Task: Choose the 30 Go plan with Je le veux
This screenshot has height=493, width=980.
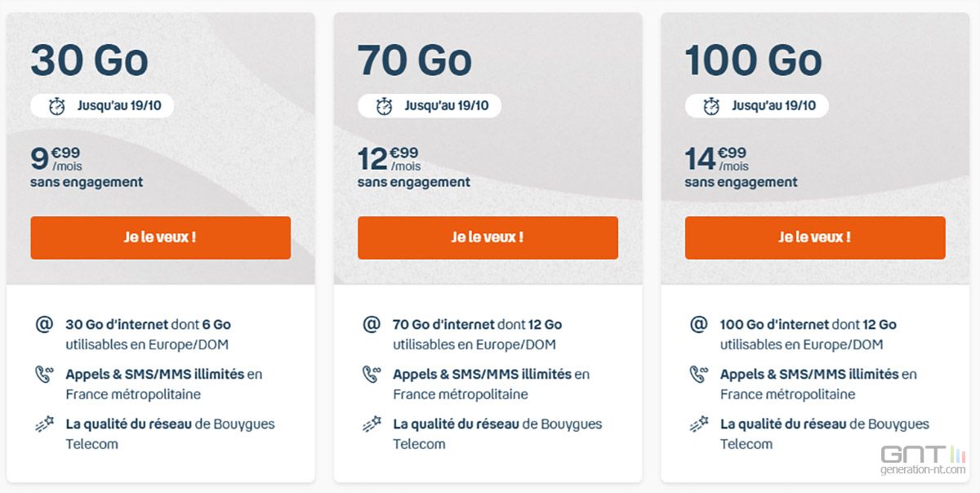Action: click(x=161, y=238)
